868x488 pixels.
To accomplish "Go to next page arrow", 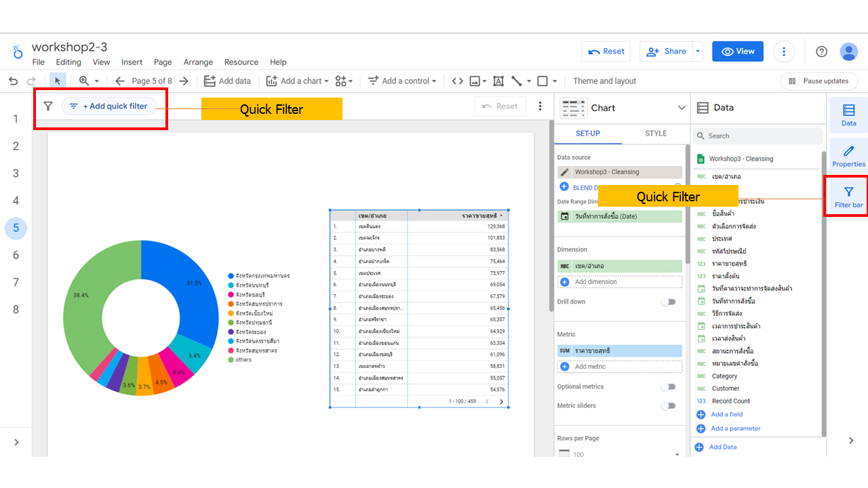I will 184,81.
